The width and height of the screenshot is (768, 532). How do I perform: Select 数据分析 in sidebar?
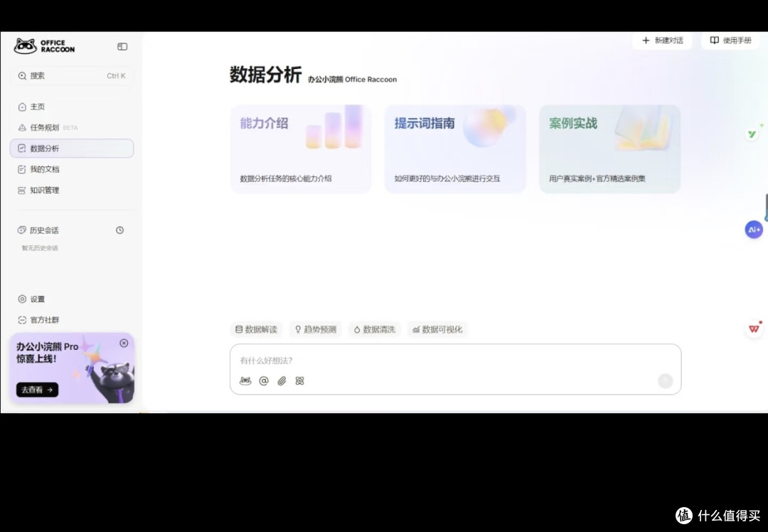point(72,149)
